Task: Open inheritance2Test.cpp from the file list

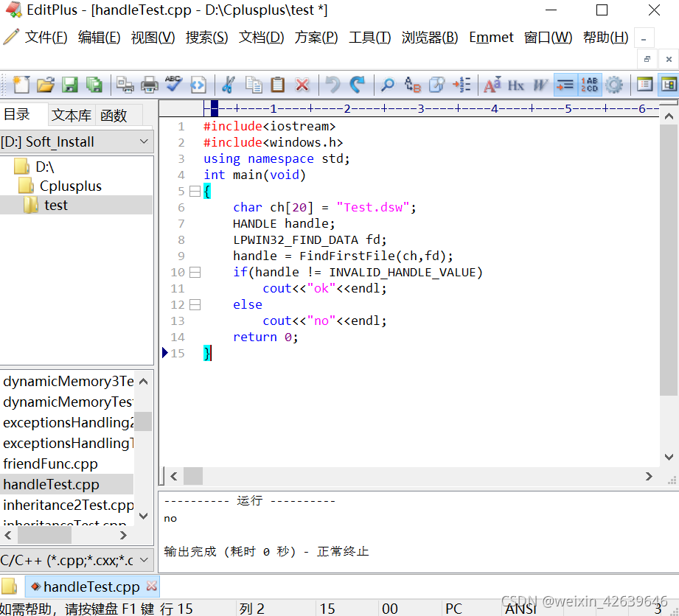Action: tap(68, 505)
